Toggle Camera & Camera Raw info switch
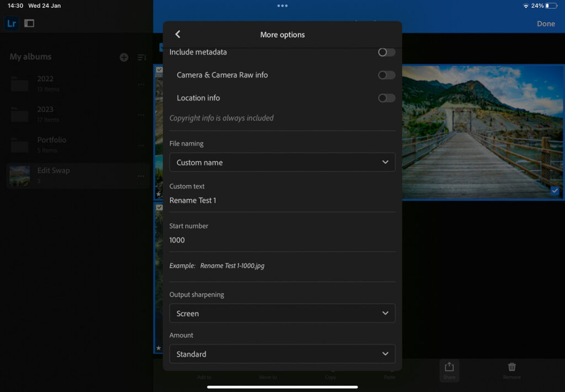Screen dimensions: 565x392 click(x=387, y=75)
